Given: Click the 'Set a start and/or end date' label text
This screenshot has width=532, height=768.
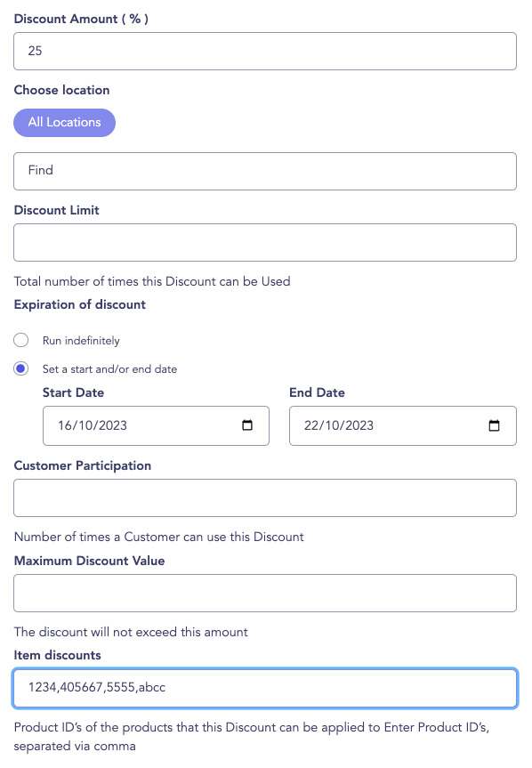Looking at the screenshot, I should [109, 368].
